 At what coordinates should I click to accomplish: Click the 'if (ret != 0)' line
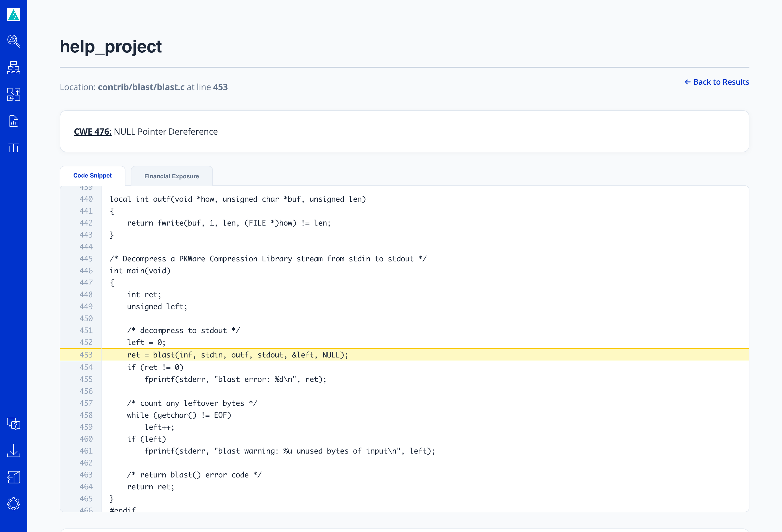155,367
